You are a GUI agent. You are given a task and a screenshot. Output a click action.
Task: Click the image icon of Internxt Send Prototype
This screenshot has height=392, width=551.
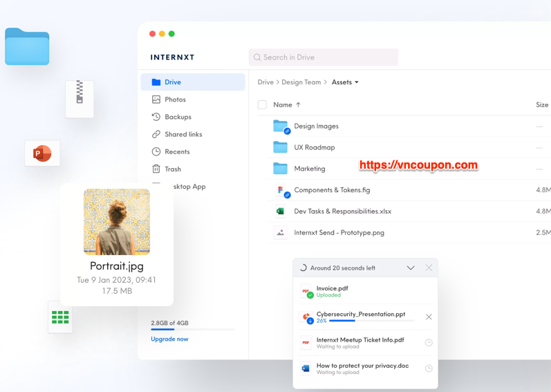click(281, 232)
